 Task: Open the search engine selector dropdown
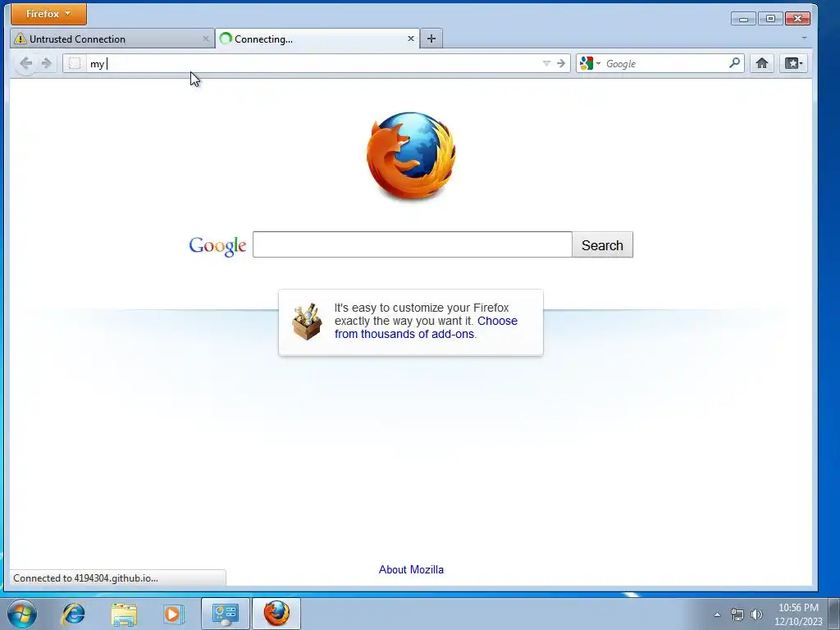(590, 64)
